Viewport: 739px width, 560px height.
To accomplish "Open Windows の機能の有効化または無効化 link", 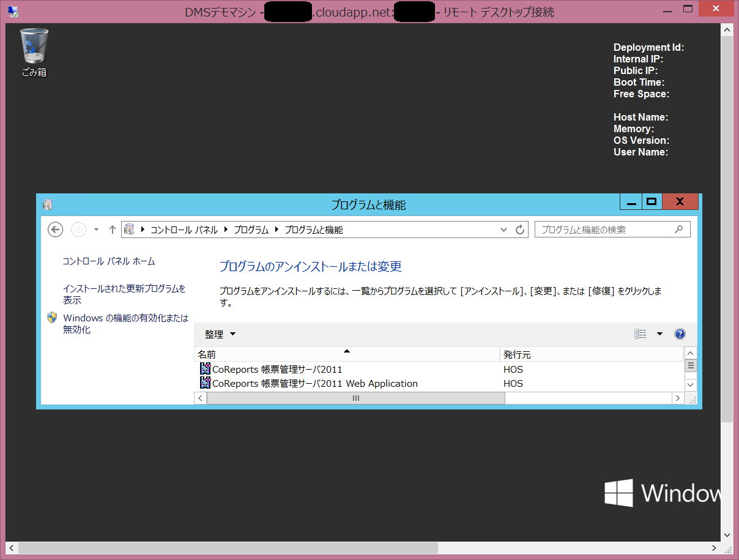I will pos(126,324).
